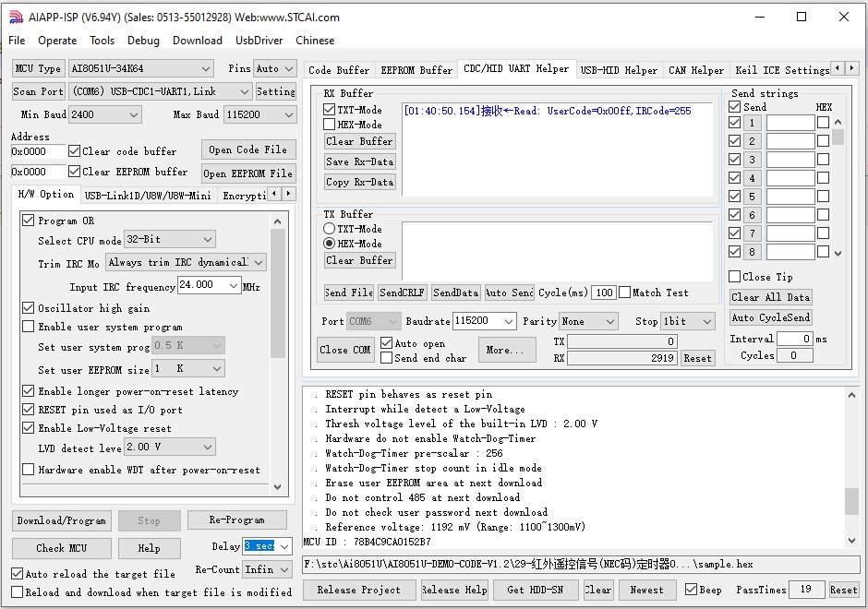Click the AIAPP-ISP app icon in title bar

(17, 18)
